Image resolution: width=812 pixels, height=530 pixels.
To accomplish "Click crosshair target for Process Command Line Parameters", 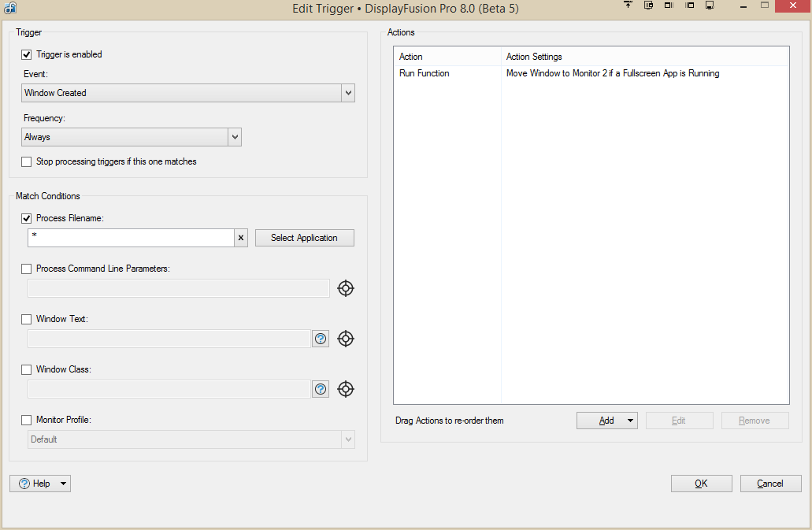I will pyautogui.click(x=345, y=288).
